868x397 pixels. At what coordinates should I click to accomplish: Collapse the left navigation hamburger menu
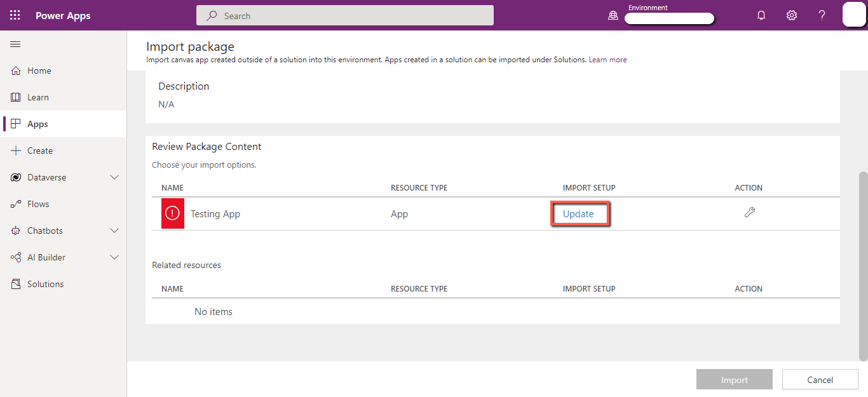[15, 44]
